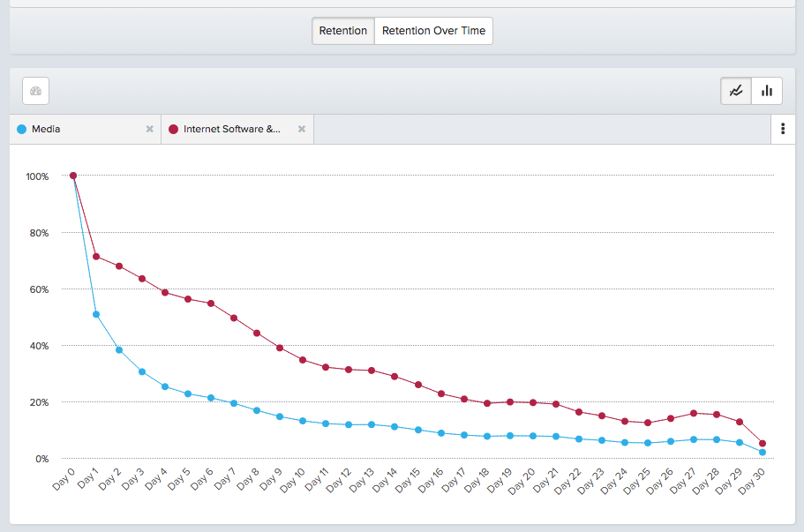This screenshot has width=804, height=532.
Task: Toggle chart display to bar mode
Action: coord(767,91)
